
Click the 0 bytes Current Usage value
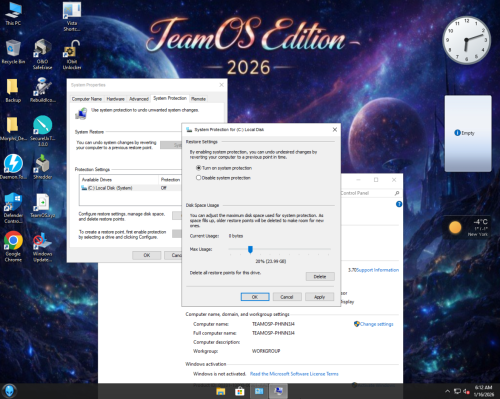pyautogui.click(x=236, y=236)
